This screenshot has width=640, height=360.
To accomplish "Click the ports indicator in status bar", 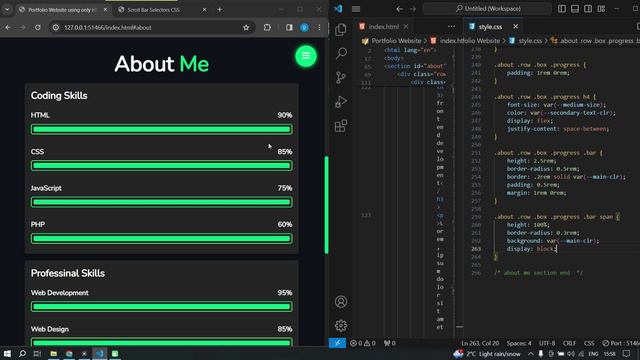I will tap(389, 343).
